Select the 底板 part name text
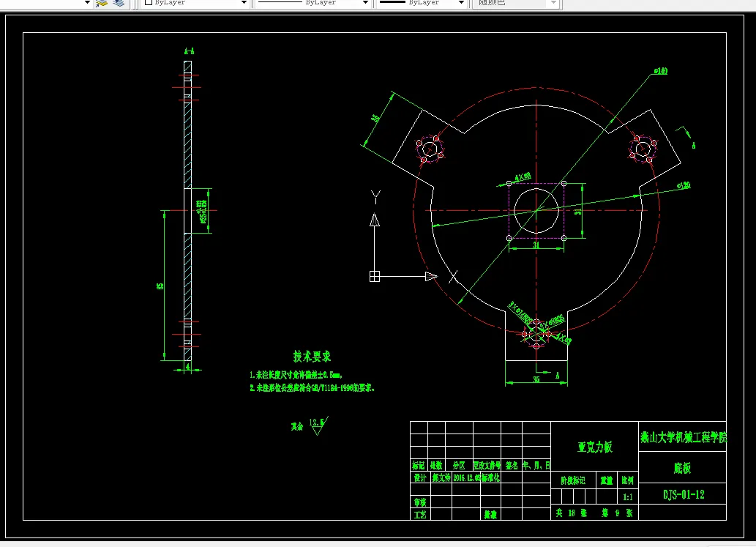Viewport: 756px width, 547px height. (x=682, y=468)
